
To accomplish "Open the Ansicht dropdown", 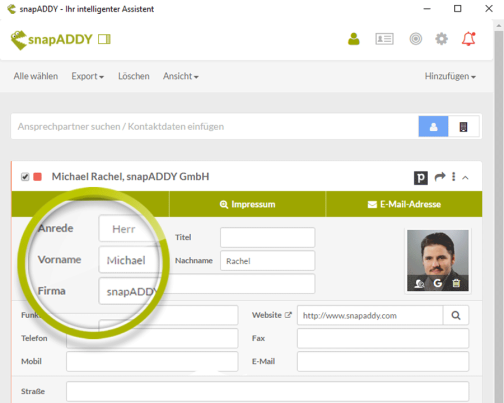I will (x=181, y=76).
